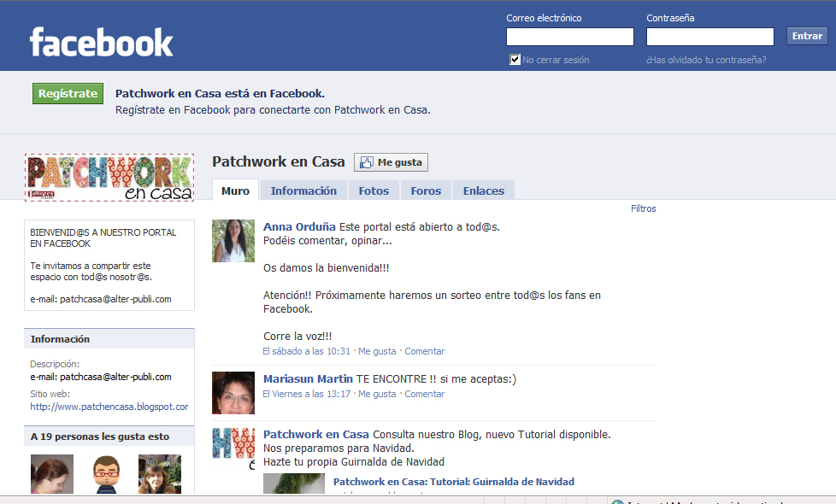This screenshot has height=504, width=836.
Task: Click the Información sidebar section header
Action: (109, 339)
